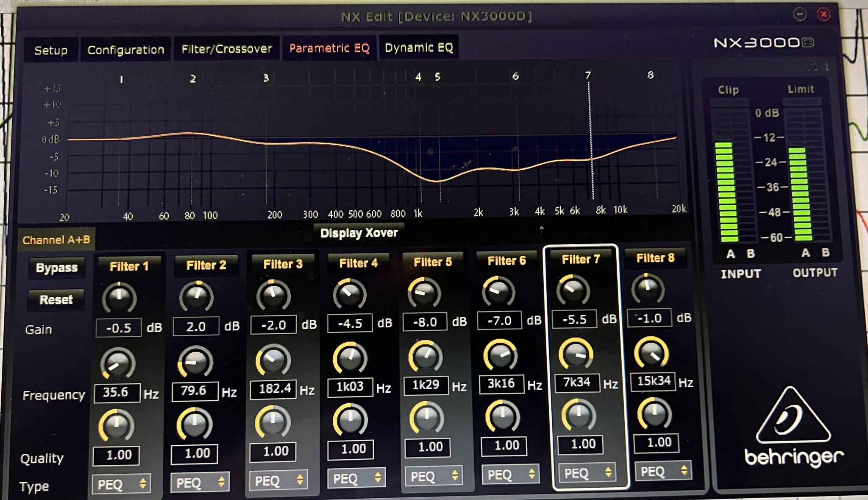
Task: Select the Filter 6 header
Action: pos(506,261)
